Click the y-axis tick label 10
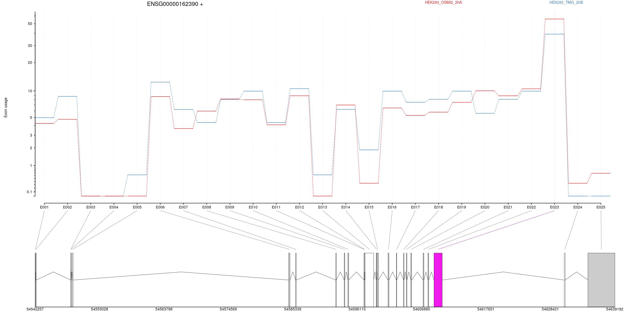Image resolution: width=644 pixels, height=322 pixels. pos(30,91)
